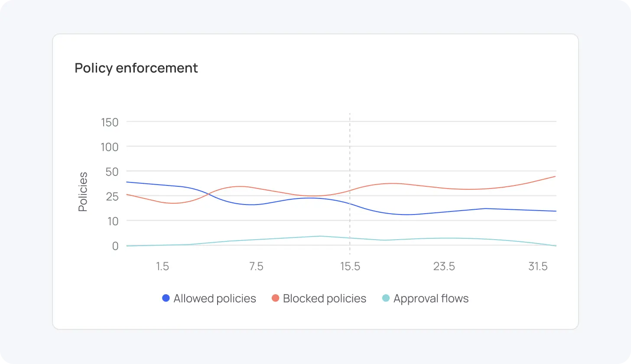Click the teal Approval flows legend dot
Screen dimensions: 631x364
(386, 298)
